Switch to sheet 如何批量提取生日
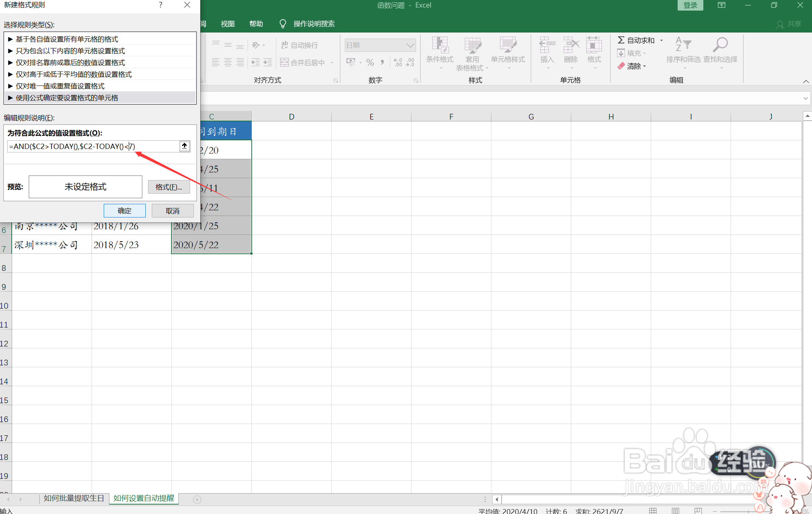Screen dimensions: 812x514 (74, 498)
